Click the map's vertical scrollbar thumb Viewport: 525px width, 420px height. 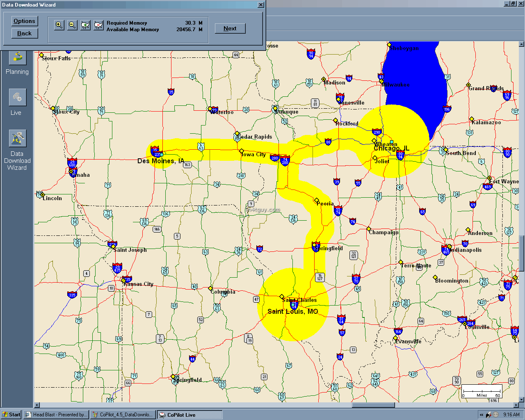coord(522,253)
